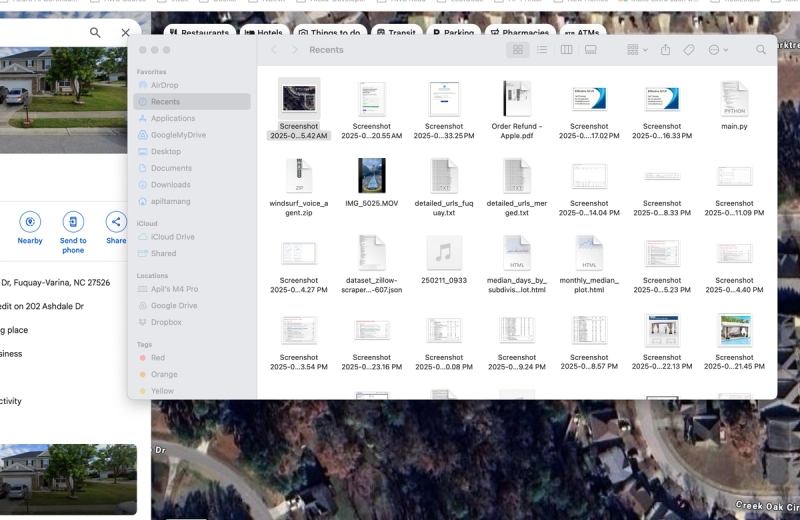This screenshot has height=520, width=800.
Task: Open apiltamang home folder
Action: click(x=170, y=201)
